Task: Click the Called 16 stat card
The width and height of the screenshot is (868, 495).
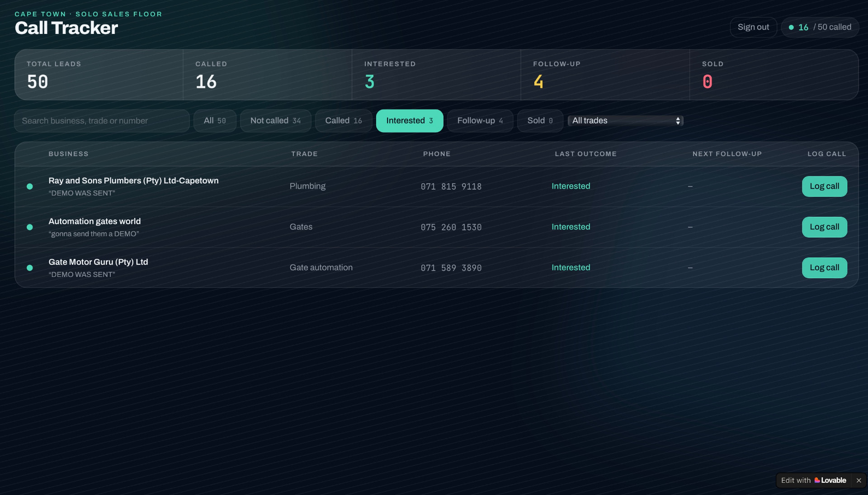Action: (x=268, y=75)
